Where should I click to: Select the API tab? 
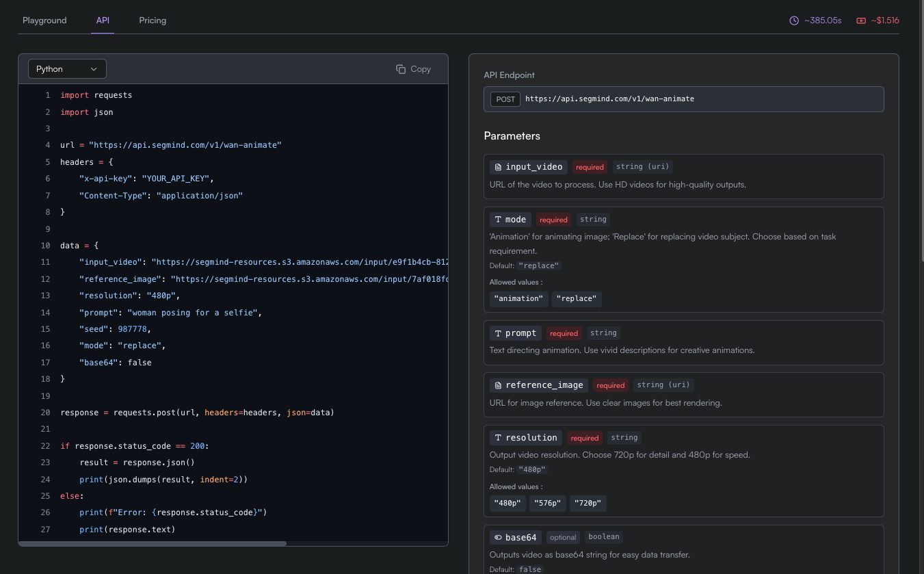103,21
